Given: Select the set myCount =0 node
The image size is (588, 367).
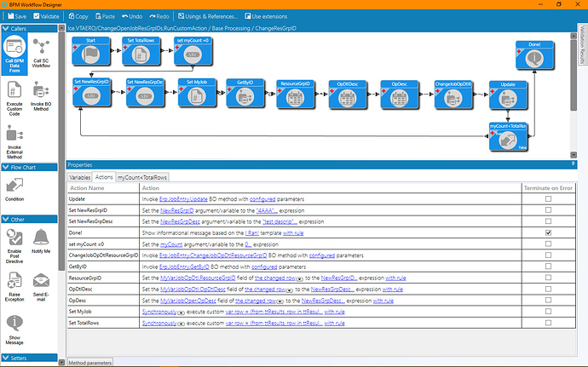Looking at the screenshot, I should pos(193,51).
